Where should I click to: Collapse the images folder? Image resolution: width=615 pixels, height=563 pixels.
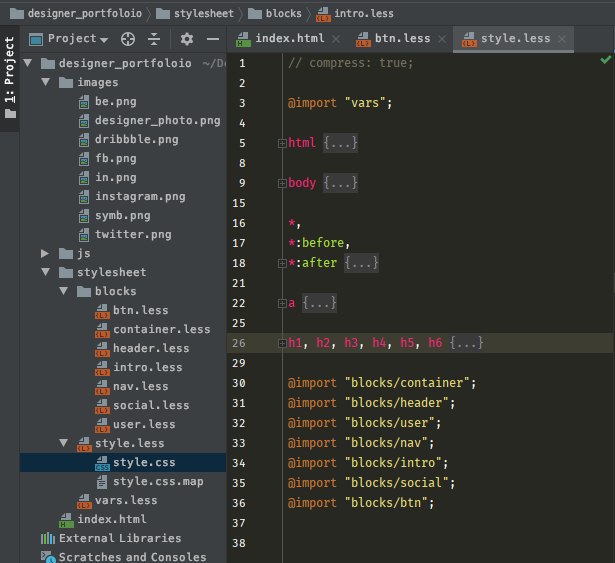(46, 82)
